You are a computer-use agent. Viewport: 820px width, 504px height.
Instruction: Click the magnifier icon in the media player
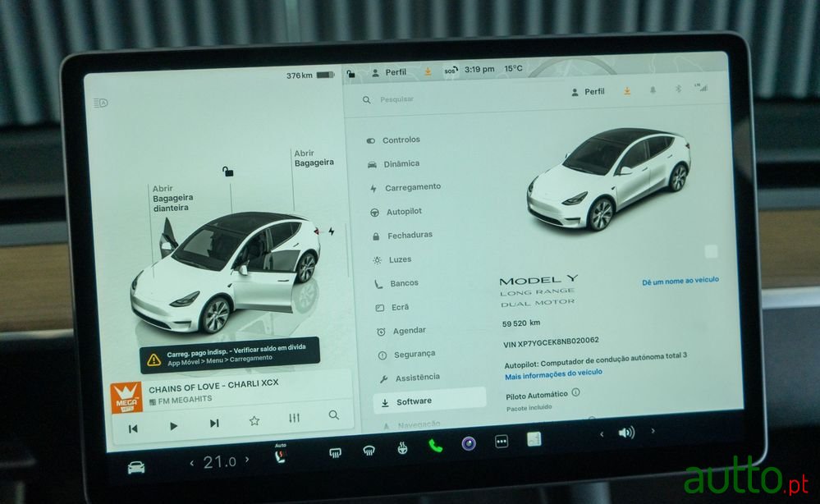(335, 415)
